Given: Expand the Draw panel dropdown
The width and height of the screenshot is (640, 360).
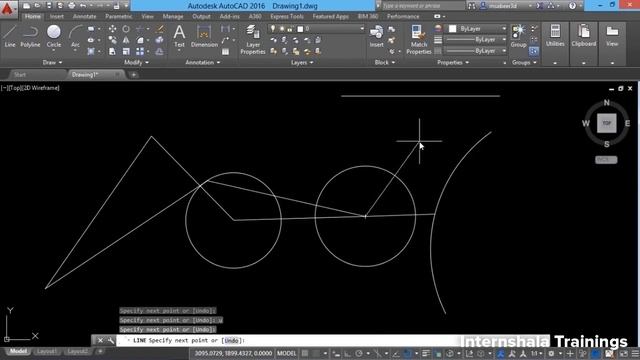Looking at the screenshot, I should [x=52, y=62].
